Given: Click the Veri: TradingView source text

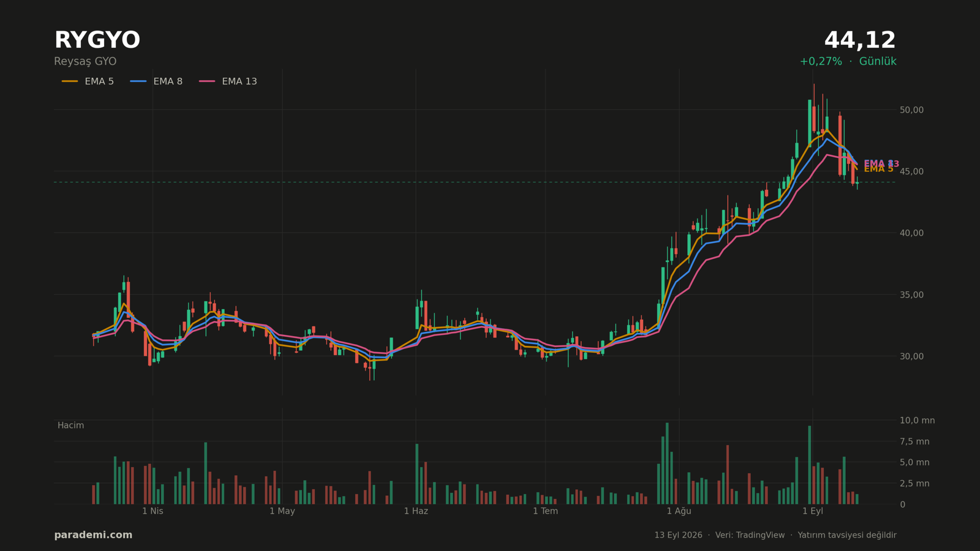Looking at the screenshot, I should (x=750, y=535).
